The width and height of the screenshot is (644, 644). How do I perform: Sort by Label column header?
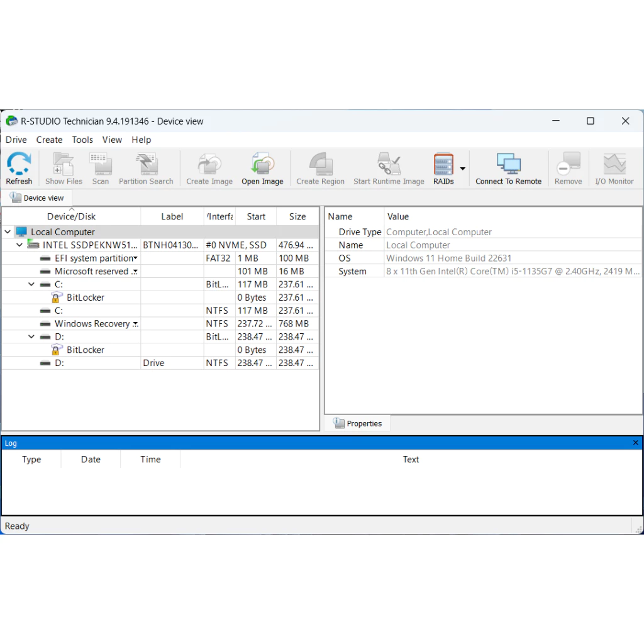point(172,216)
